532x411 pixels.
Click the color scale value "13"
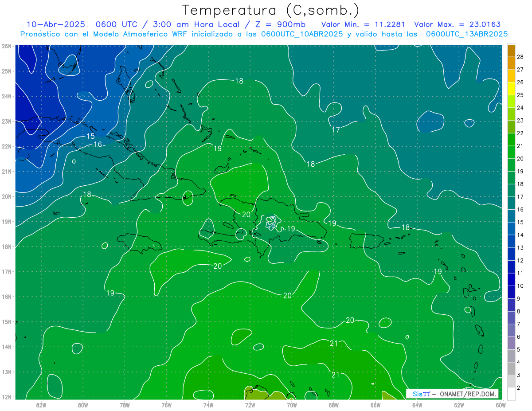[x=520, y=247]
